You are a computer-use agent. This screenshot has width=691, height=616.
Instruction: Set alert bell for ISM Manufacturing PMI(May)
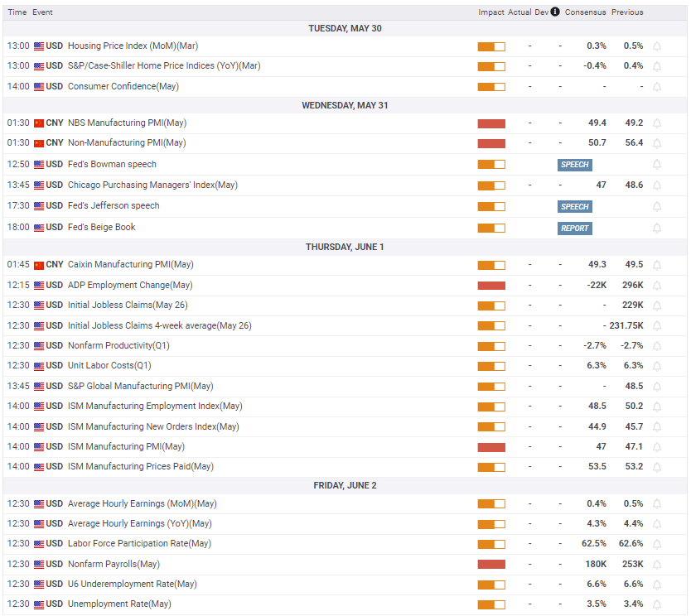point(657,447)
